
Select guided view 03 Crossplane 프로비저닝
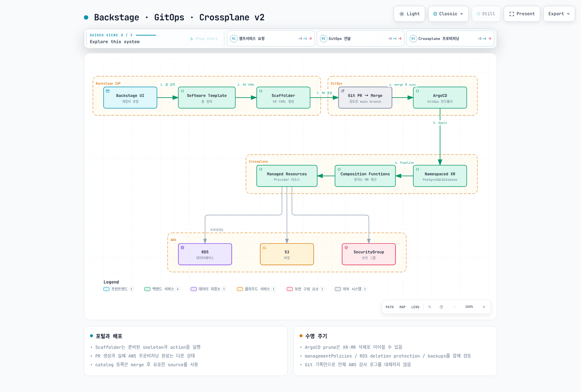pyautogui.click(x=450, y=38)
